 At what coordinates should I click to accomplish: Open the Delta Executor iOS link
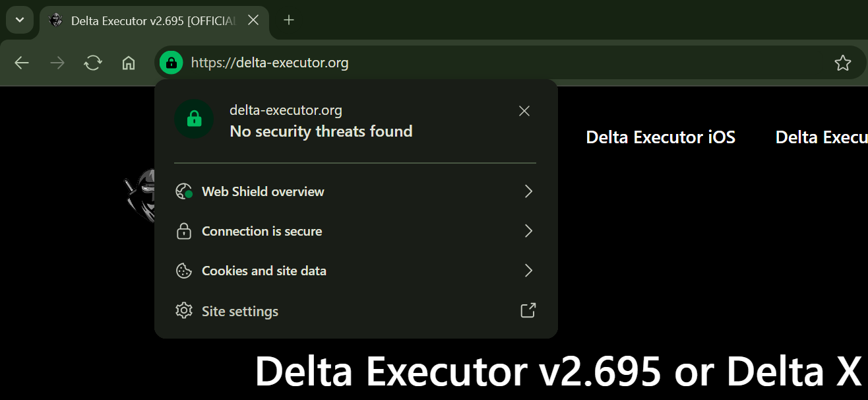pos(660,137)
